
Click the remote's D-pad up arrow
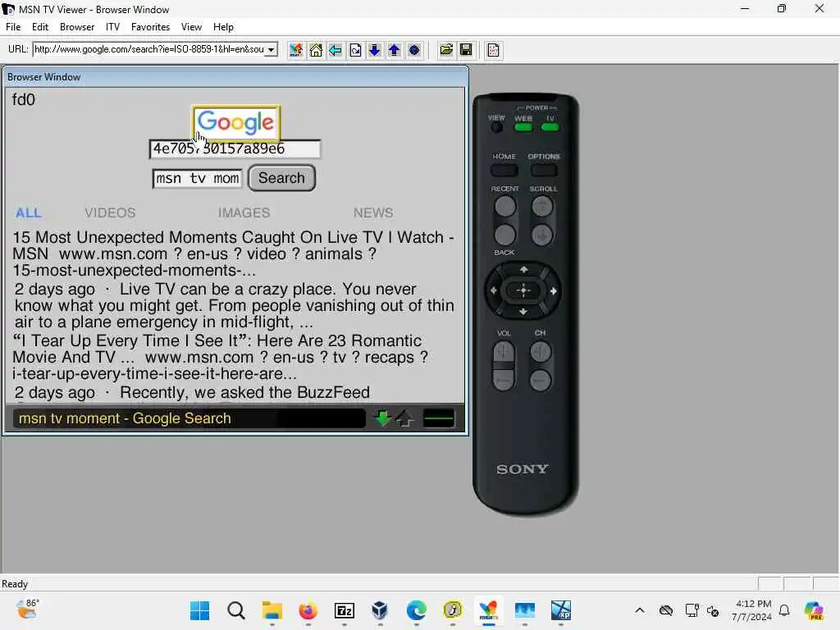pos(523,269)
